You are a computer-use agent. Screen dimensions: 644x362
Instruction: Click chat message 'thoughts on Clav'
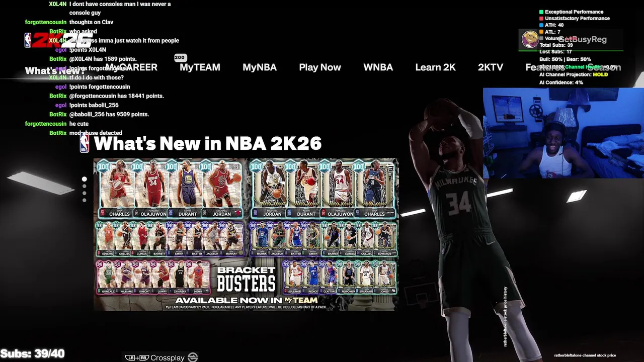point(91,22)
